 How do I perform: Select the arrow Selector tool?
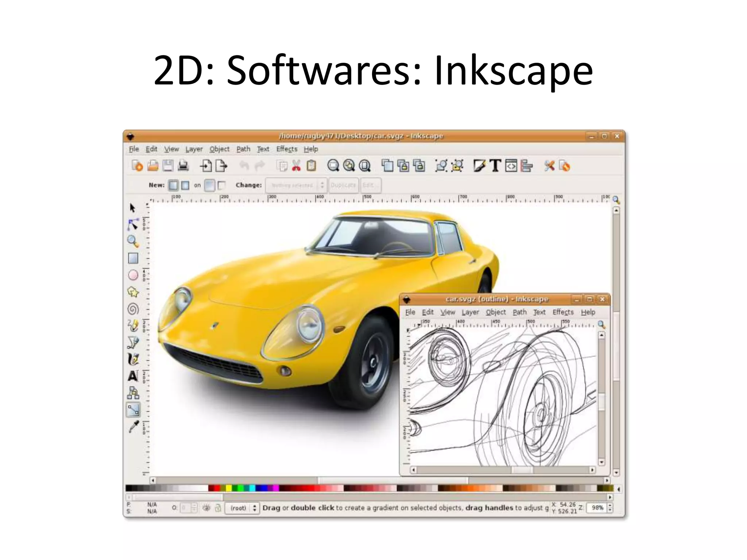(x=132, y=208)
